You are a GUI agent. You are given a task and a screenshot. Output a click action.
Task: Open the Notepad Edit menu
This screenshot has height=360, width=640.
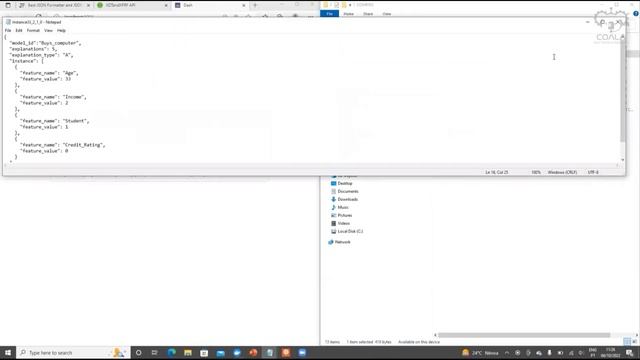coord(19,31)
